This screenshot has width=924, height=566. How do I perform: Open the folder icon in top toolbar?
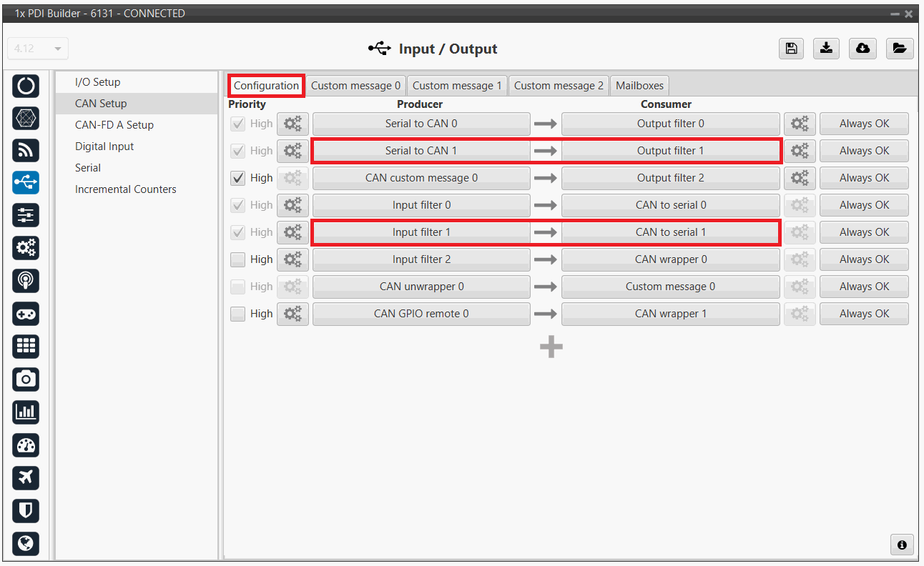(x=899, y=49)
